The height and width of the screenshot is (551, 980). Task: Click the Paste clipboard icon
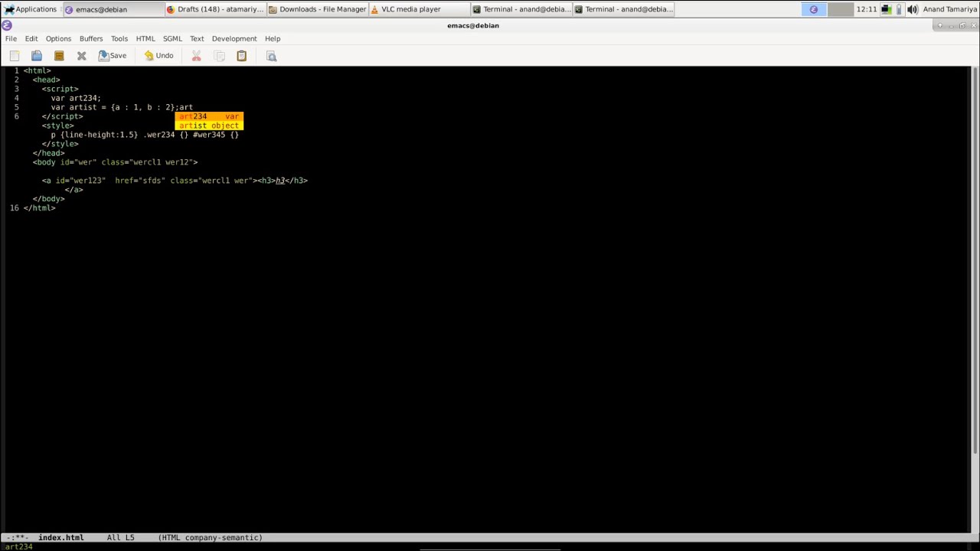[241, 56]
